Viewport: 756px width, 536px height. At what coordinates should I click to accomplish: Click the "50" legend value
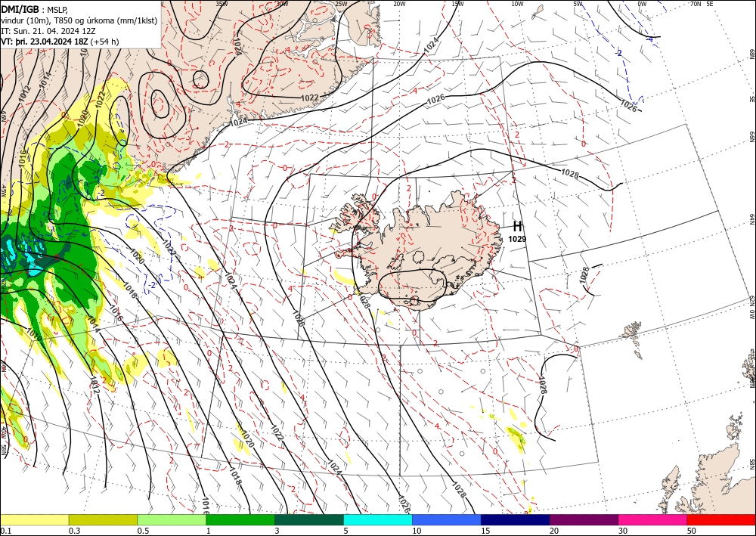[692, 531]
